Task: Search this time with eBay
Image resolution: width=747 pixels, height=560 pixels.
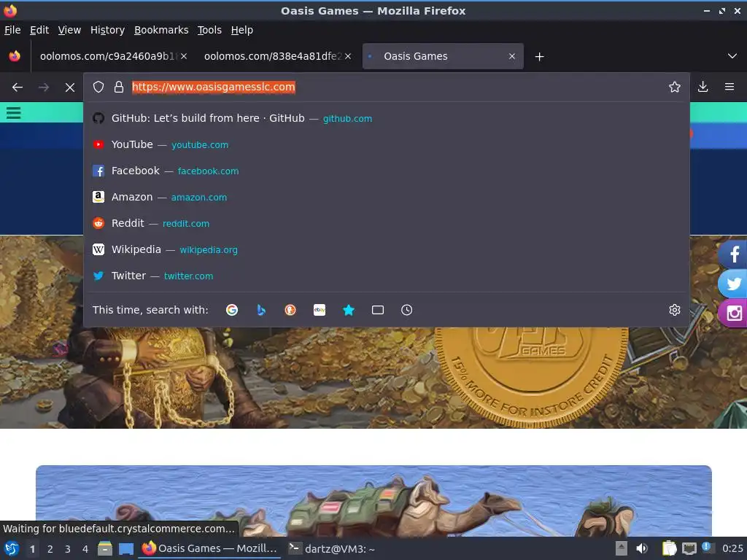Action: [320, 310]
